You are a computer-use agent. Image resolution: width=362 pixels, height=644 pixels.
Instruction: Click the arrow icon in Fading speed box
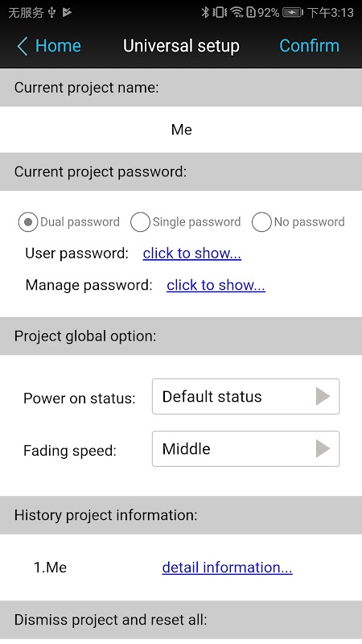pos(323,448)
